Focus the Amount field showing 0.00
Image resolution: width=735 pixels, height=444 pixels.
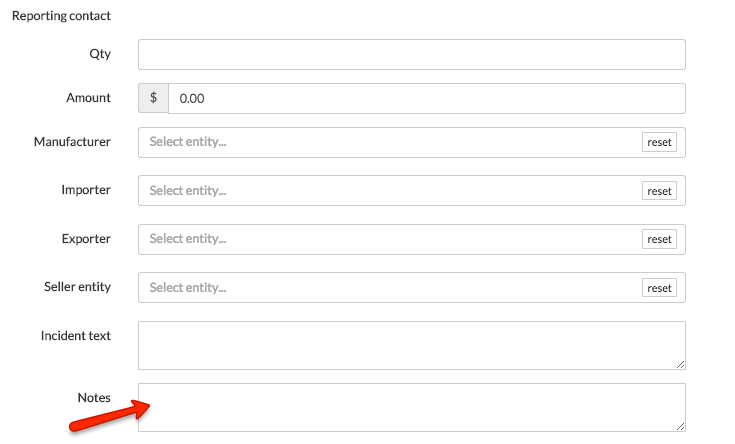pyautogui.click(x=426, y=98)
